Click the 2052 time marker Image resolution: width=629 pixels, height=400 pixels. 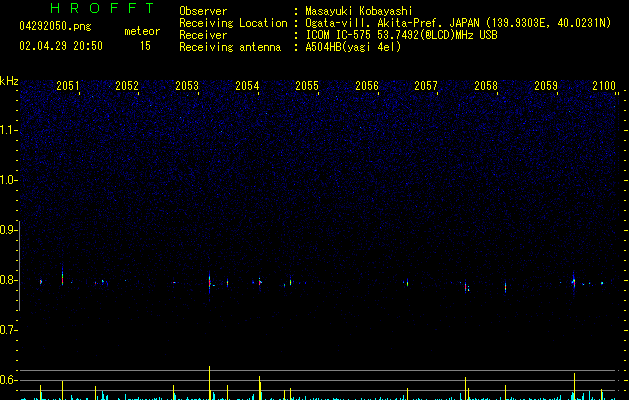(x=127, y=85)
